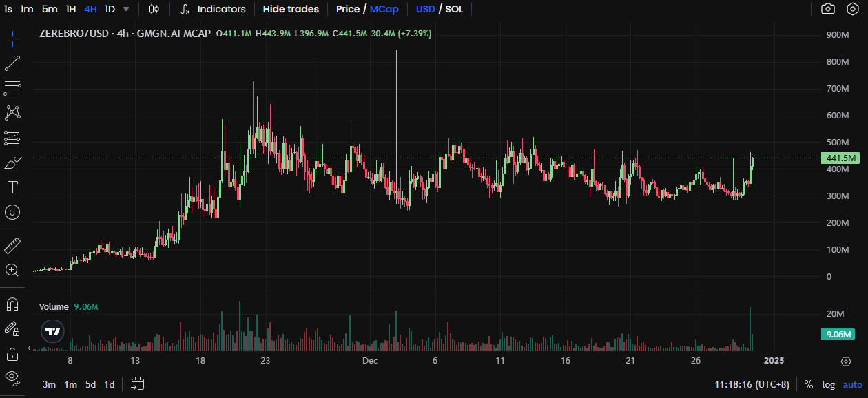Open the Indicators dialog

(213, 9)
